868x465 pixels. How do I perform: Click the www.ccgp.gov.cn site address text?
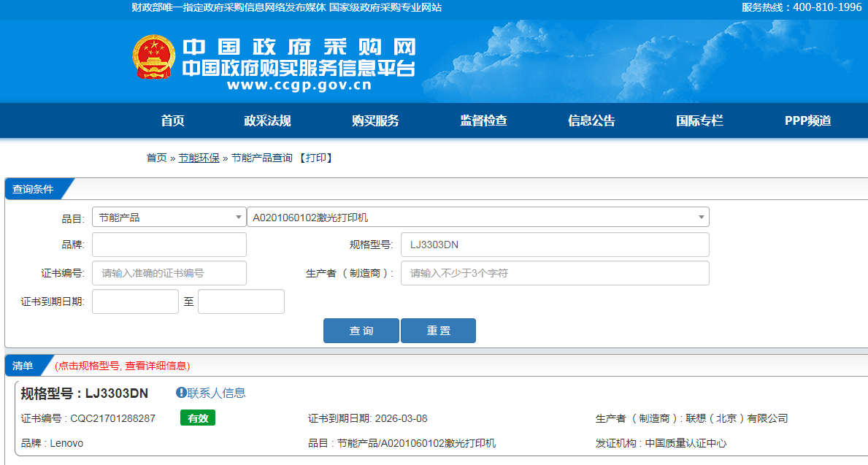[299, 85]
